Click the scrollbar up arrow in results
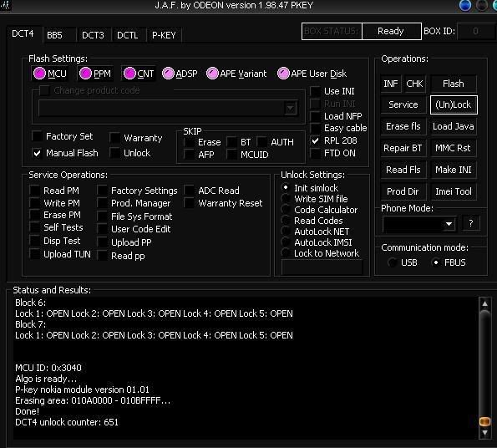Image resolution: width=497 pixels, height=448 pixels. (484, 303)
